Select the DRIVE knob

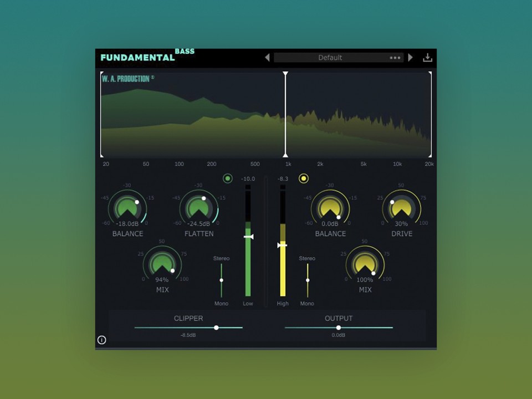[x=402, y=208]
